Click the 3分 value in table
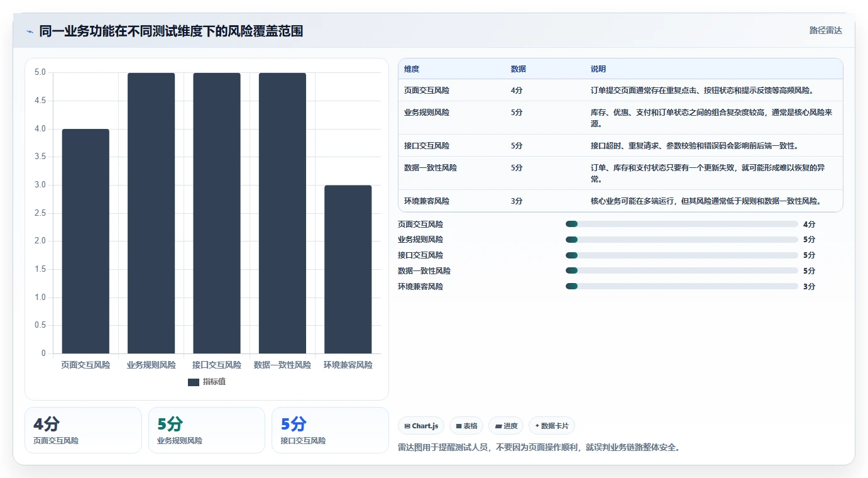Viewport: 868px width, 478px height. click(517, 201)
